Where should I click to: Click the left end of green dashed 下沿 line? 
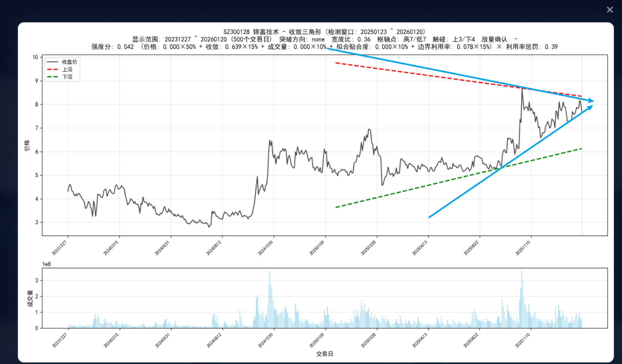pyautogui.click(x=336, y=207)
